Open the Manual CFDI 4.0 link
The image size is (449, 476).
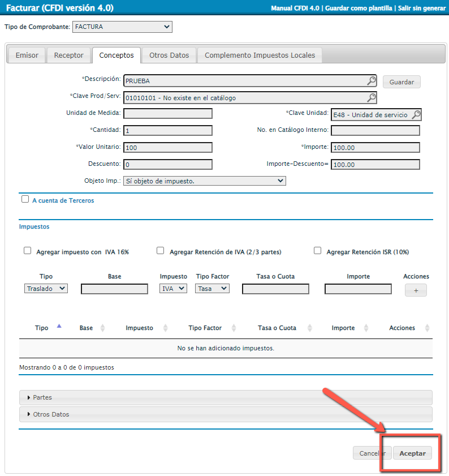(x=295, y=8)
